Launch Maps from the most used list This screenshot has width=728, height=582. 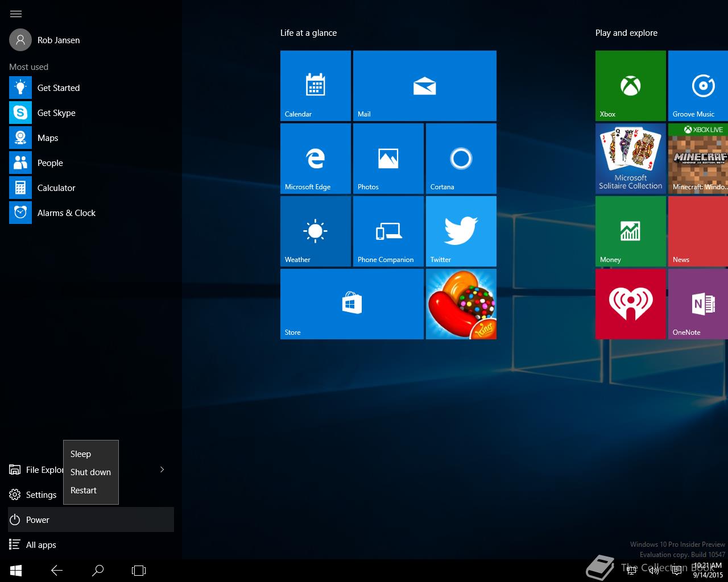coord(91,138)
